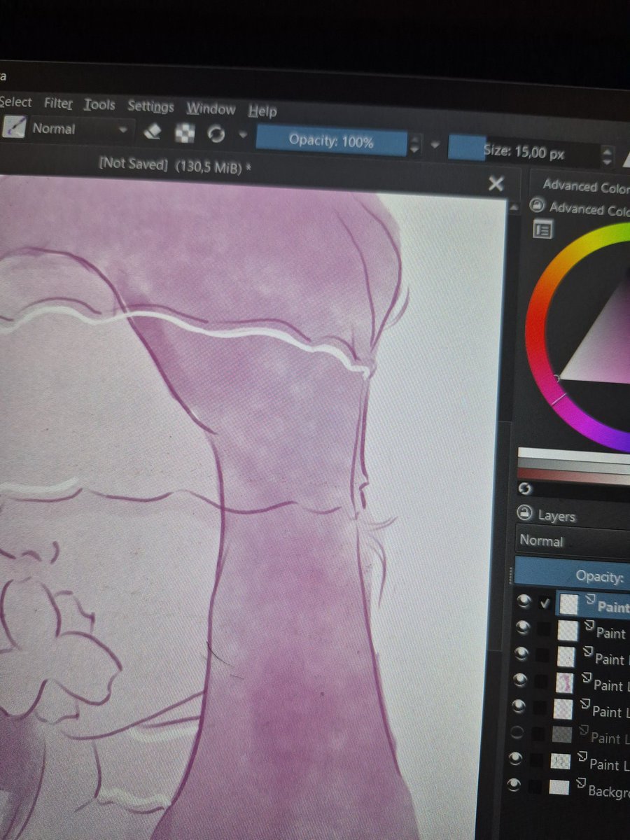Toggle eraser mode icon
The height and width of the screenshot is (840, 630).
pyautogui.click(x=153, y=132)
